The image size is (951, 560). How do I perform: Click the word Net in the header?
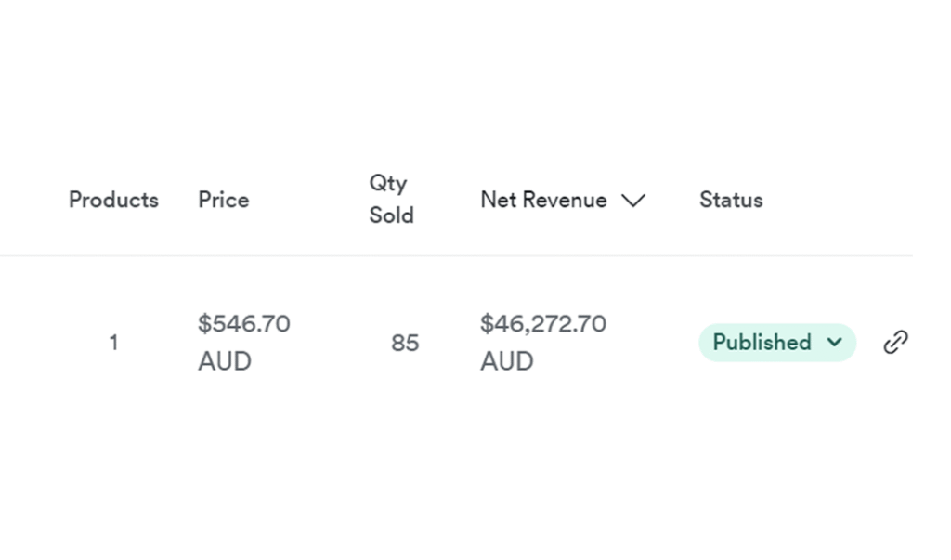click(x=498, y=200)
